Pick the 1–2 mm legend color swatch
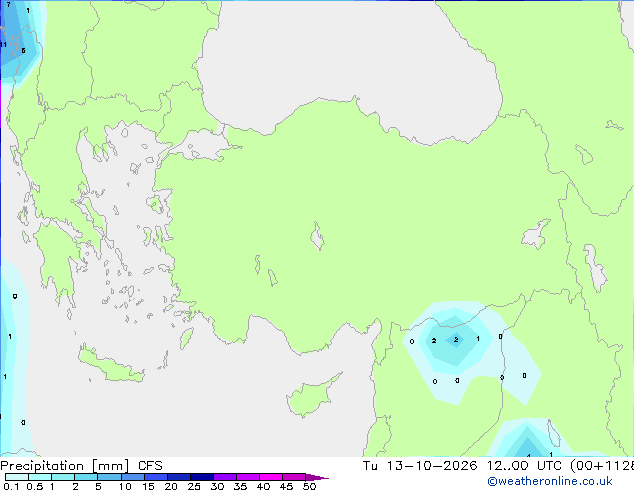The width and height of the screenshot is (634, 490). (x=63, y=477)
